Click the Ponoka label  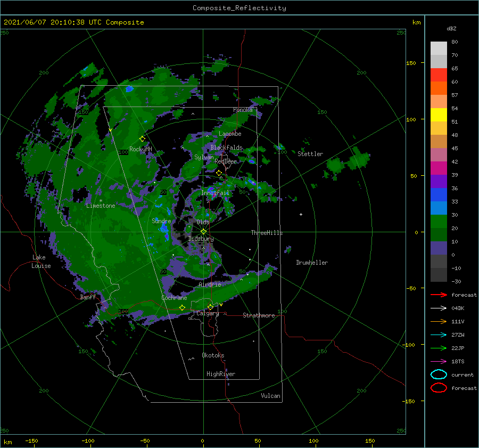(x=243, y=110)
